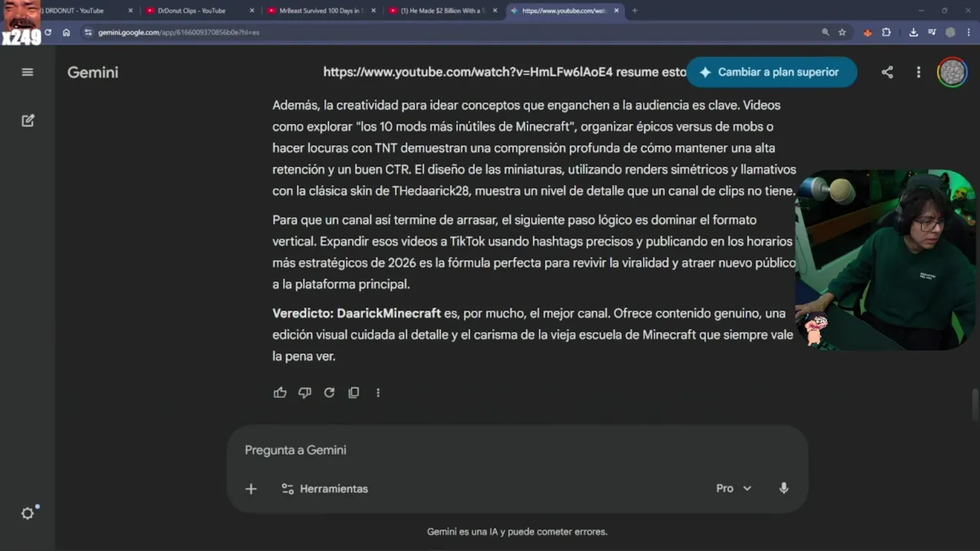Like the response with thumbs up
Image resolution: width=980 pixels, height=551 pixels.
click(x=280, y=393)
